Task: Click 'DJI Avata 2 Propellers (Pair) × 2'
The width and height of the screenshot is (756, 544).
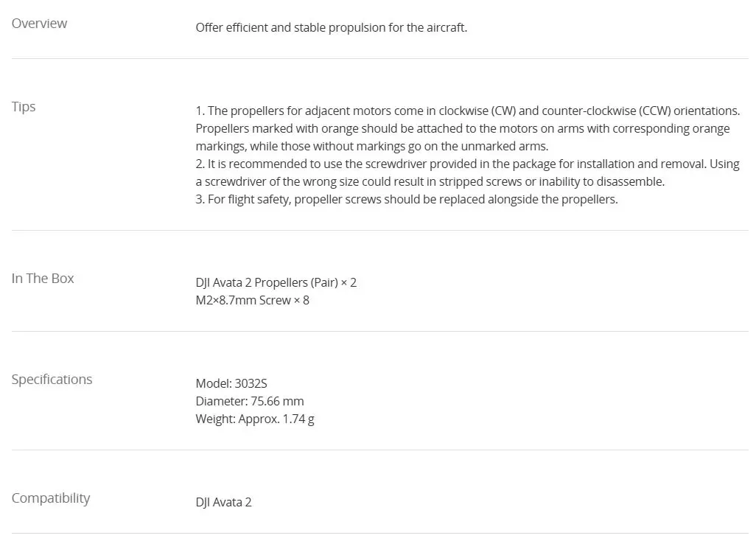Action: (x=276, y=283)
